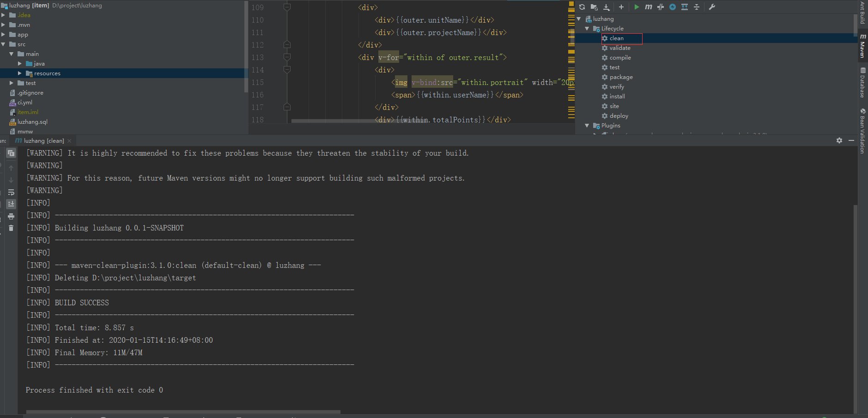Click the down arrow in run console toolbar

pos(11,180)
